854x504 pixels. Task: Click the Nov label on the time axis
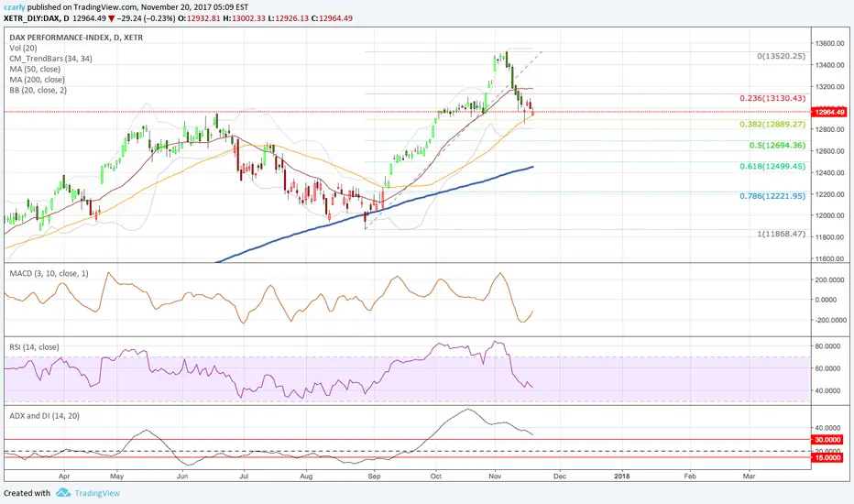point(495,477)
